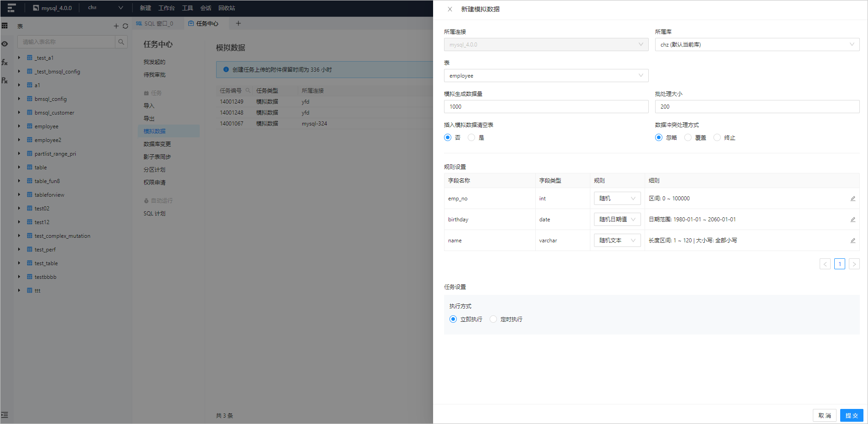Viewport: 868px width, 424px height.
Task: Expand the test_table tree node
Action: tap(19, 263)
